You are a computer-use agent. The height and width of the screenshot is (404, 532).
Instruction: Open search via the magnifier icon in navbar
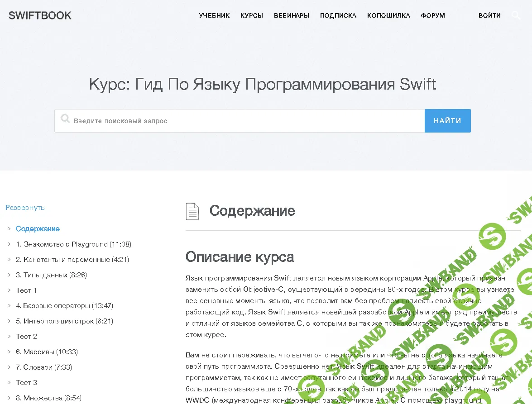tap(516, 15)
